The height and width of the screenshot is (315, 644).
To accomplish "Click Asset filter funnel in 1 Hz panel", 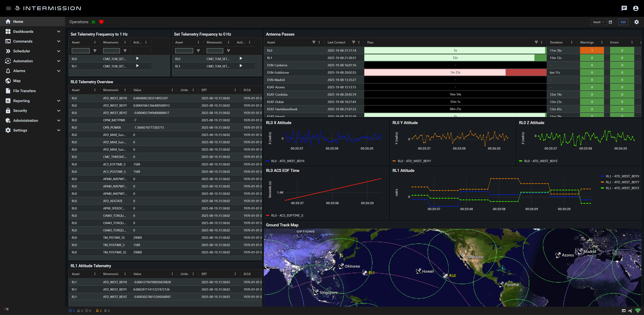I will 95,51.
